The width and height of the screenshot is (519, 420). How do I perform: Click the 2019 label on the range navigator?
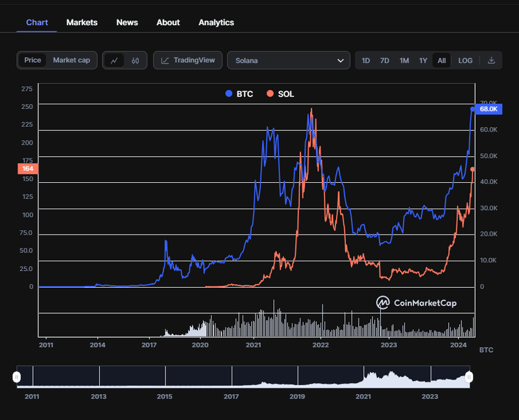[297, 396]
